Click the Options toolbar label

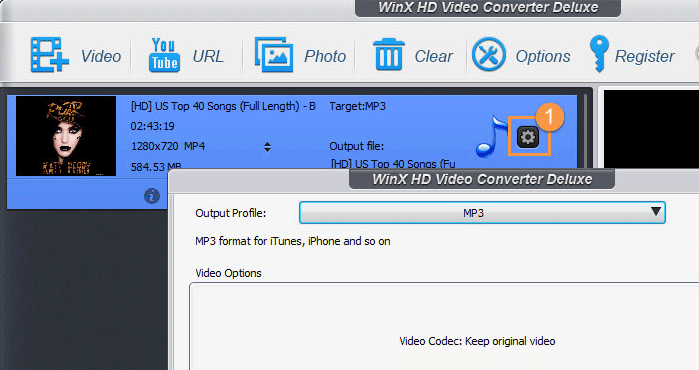(x=543, y=57)
